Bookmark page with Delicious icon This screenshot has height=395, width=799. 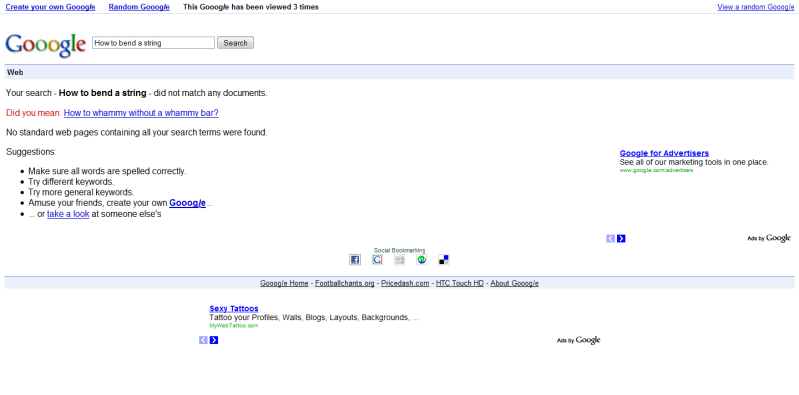click(x=444, y=260)
